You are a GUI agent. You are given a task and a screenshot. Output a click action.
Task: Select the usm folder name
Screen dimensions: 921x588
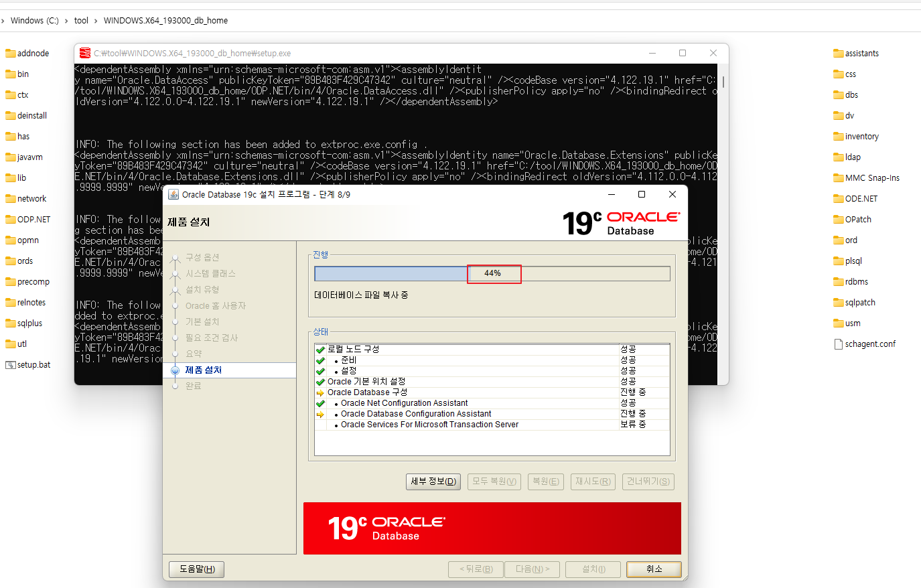tap(853, 323)
